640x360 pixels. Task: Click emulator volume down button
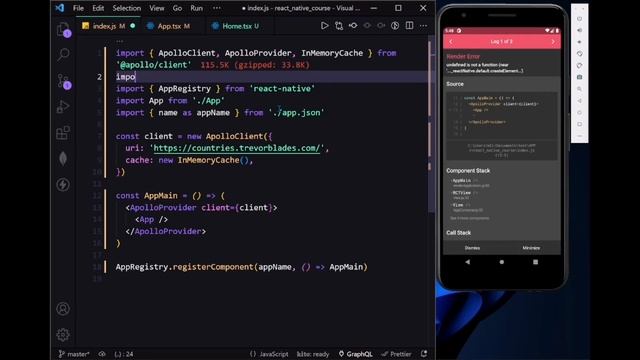(x=579, y=42)
